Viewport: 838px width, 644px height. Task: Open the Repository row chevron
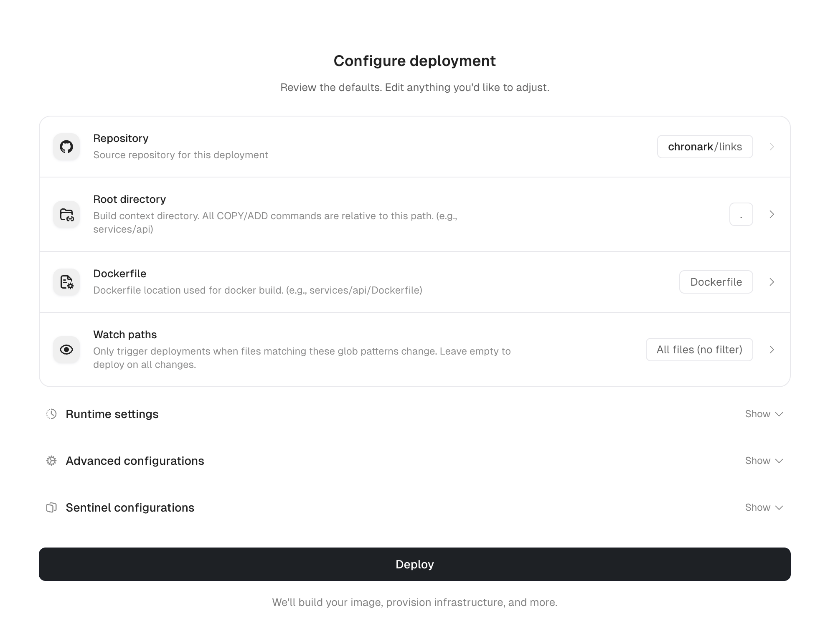[772, 147]
